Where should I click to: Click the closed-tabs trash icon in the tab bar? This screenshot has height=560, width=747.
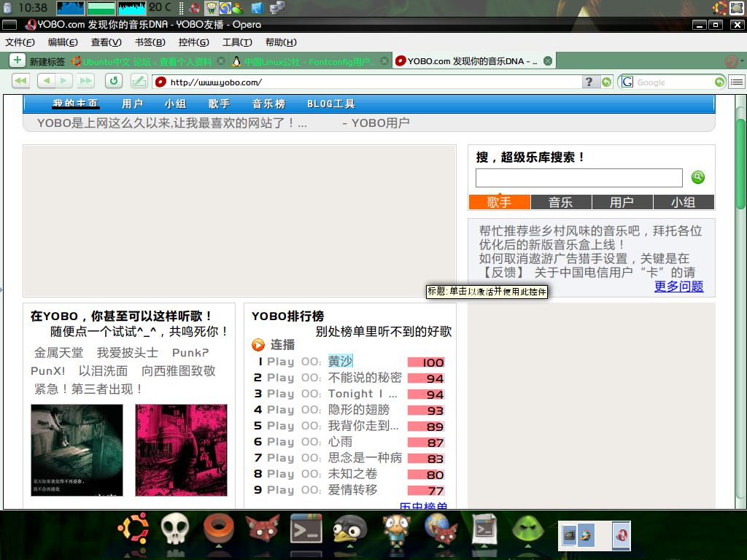coord(731,61)
